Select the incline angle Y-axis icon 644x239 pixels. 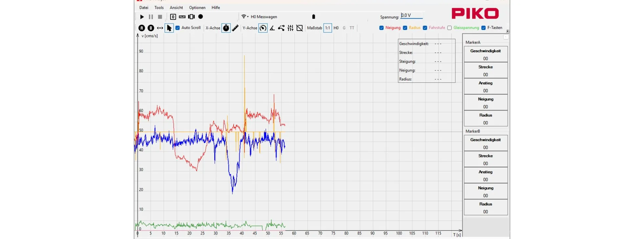[272, 28]
